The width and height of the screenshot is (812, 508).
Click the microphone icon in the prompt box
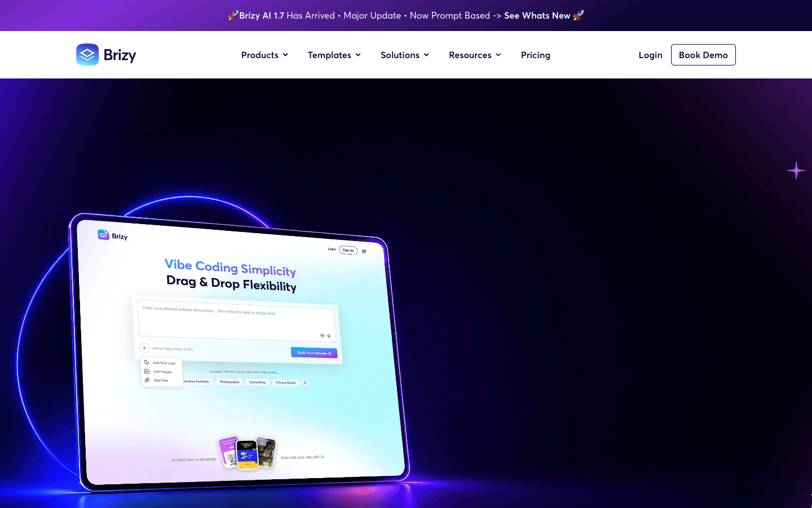329,336
